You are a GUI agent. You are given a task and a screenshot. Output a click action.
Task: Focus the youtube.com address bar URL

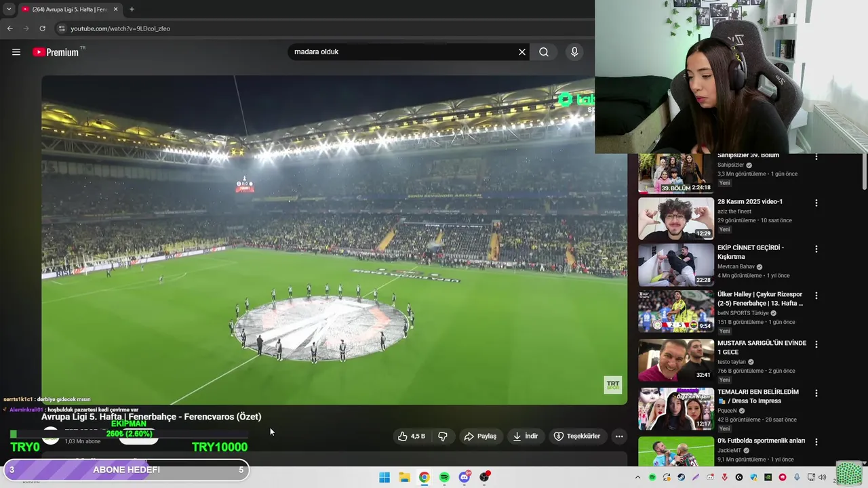click(x=120, y=28)
